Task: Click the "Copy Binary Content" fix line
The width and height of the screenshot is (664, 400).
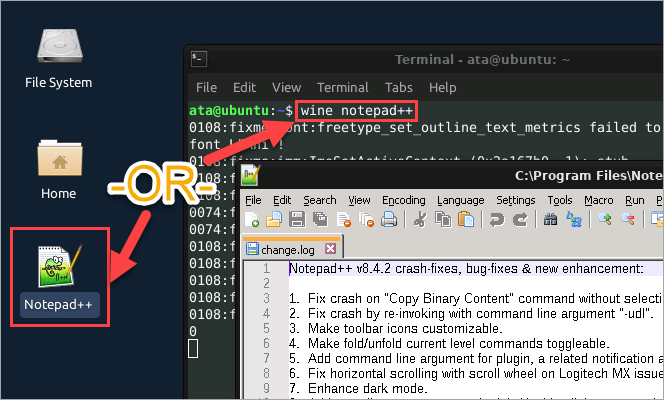Action: click(475, 298)
